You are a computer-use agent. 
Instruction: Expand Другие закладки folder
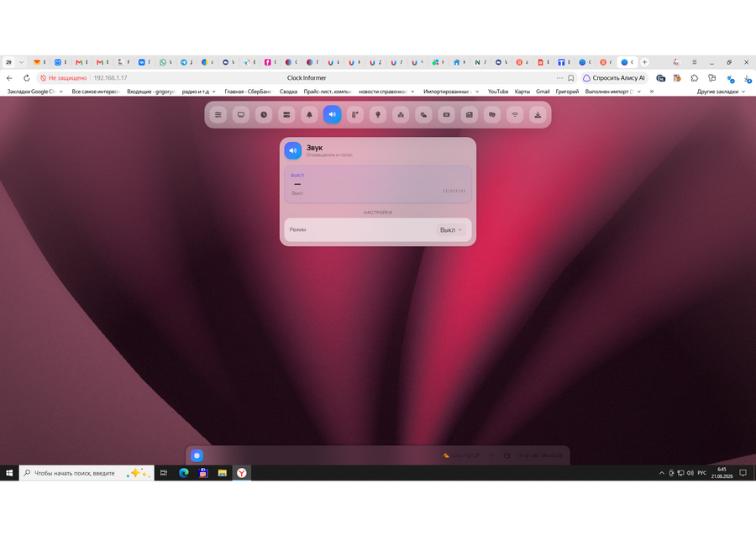[721, 92]
